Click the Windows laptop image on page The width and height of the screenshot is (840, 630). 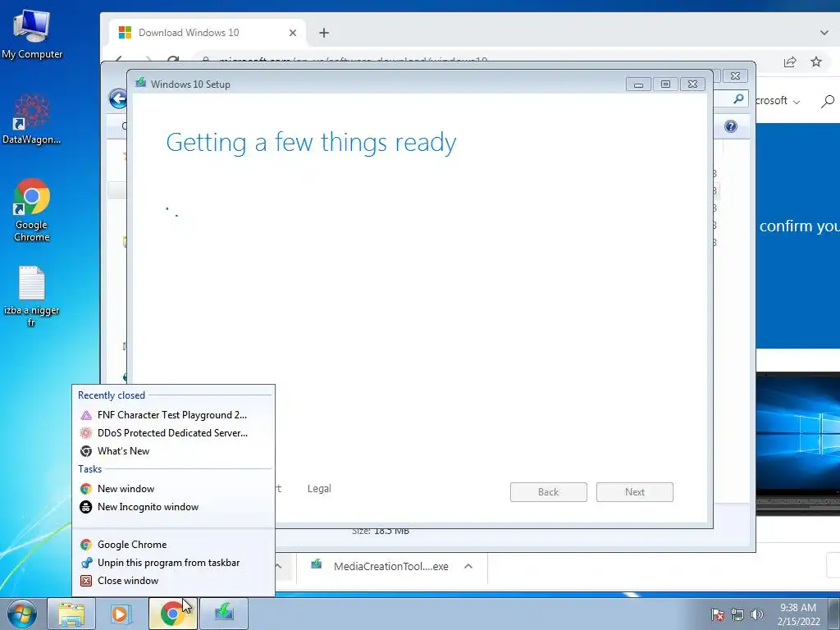tap(798, 443)
